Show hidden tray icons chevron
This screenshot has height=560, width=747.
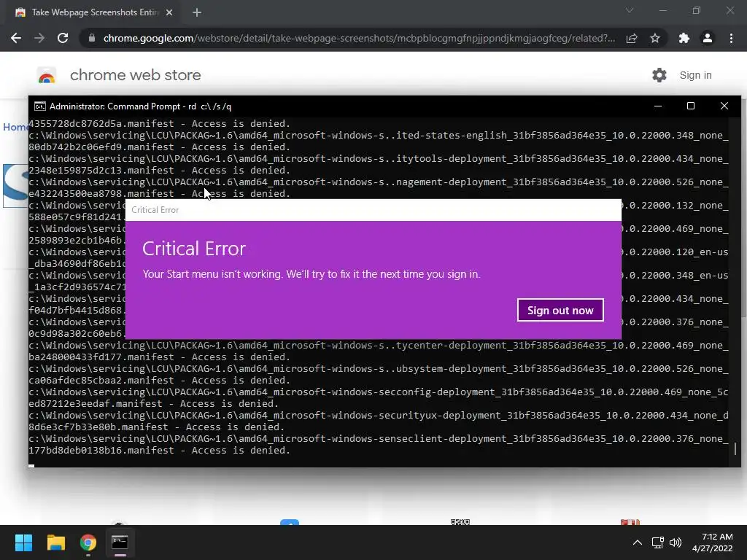click(638, 542)
